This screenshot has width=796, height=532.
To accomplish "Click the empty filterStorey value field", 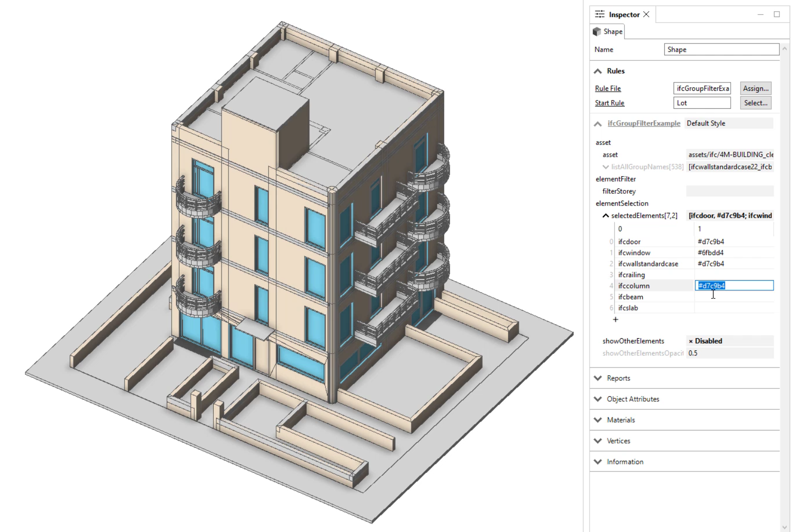I will click(x=730, y=191).
